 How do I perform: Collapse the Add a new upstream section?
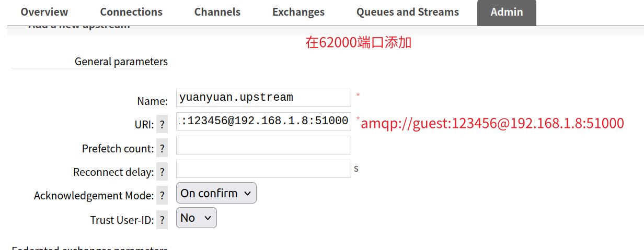point(78,26)
